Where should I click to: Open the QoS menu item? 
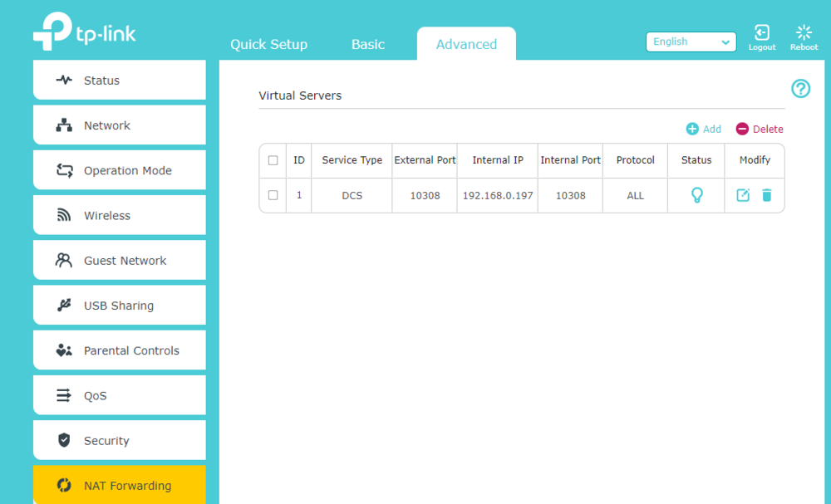119,395
